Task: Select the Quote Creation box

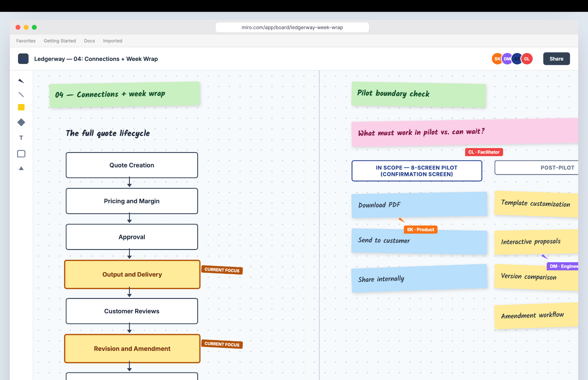Action: click(x=132, y=165)
